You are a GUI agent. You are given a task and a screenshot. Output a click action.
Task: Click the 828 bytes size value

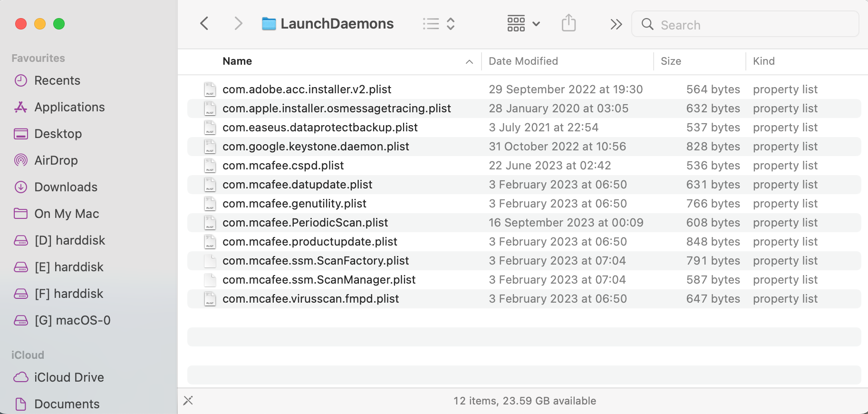[713, 147]
